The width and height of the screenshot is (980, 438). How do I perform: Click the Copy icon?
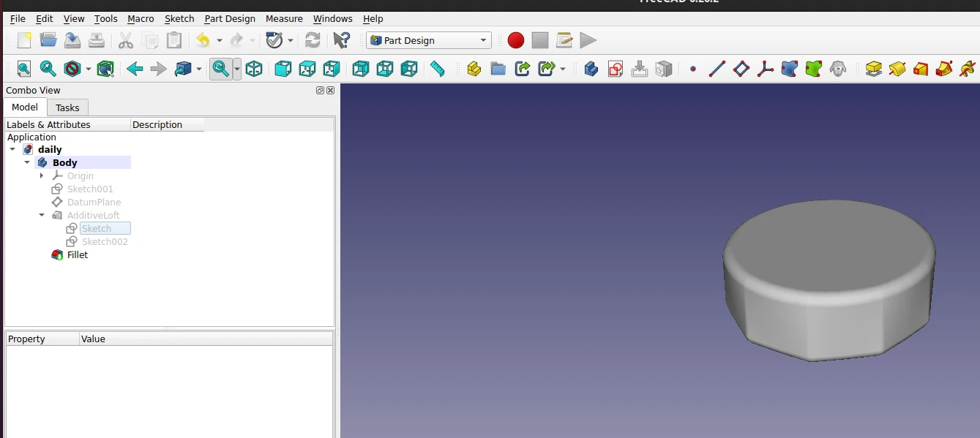[x=150, y=40]
